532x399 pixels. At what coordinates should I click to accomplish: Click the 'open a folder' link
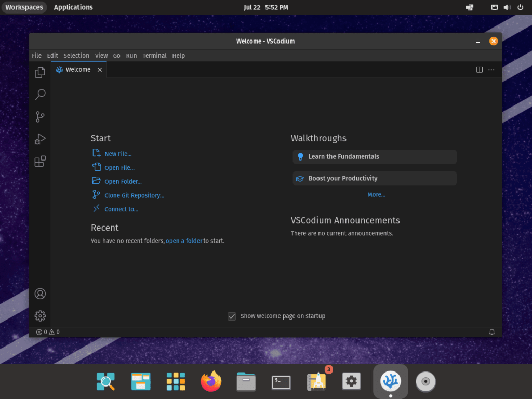pyautogui.click(x=184, y=241)
